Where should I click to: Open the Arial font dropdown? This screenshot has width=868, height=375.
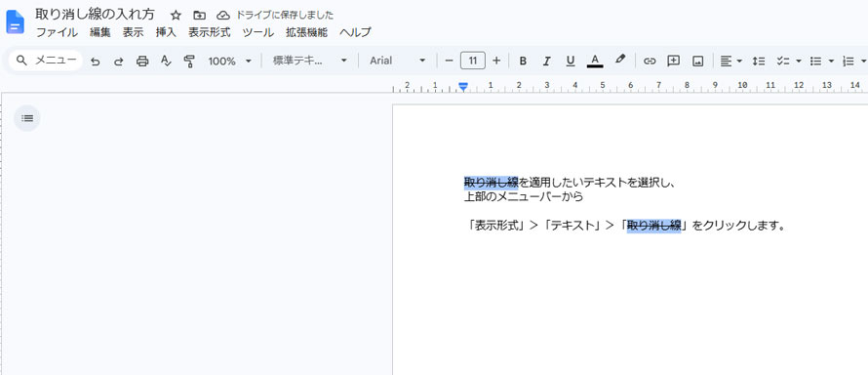point(398,61)
